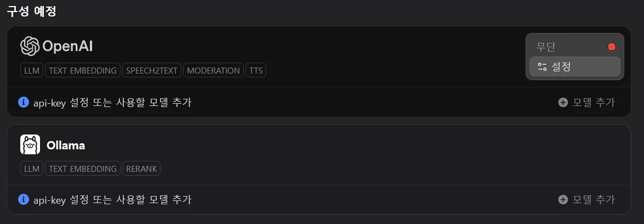Click the Ollama provider name

(x=66, y=145)
